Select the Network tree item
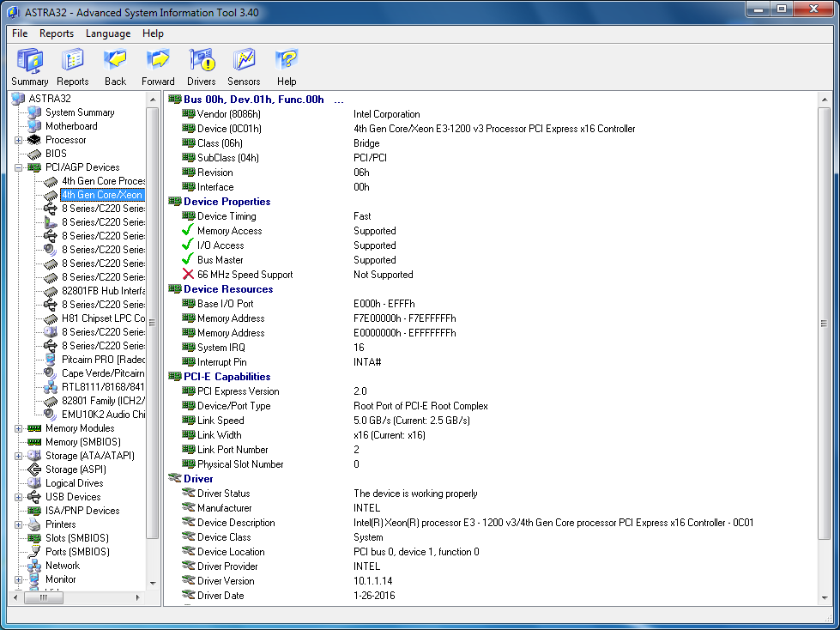 (x=62, y=566)
